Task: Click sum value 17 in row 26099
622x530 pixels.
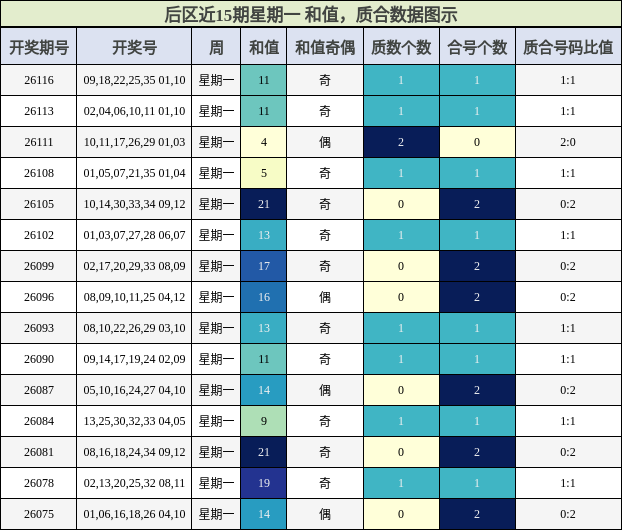Action: pyautogui.click(x=264, y=266)
